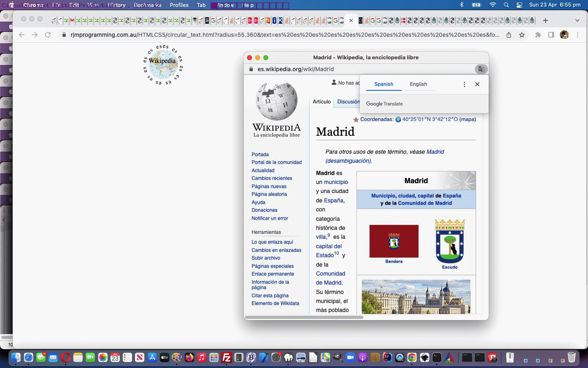Screen dimensions: 588x368
Task: Open the Discusión tab
Action: tap(348, 102)
